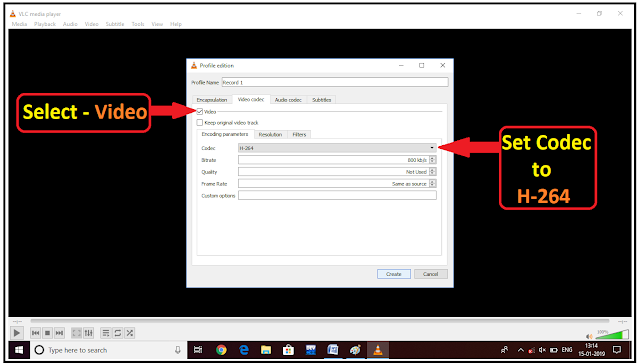Click the Type here to search box
Image resolution: width=640 pixels, height=364 pixels.
[108, 350]
